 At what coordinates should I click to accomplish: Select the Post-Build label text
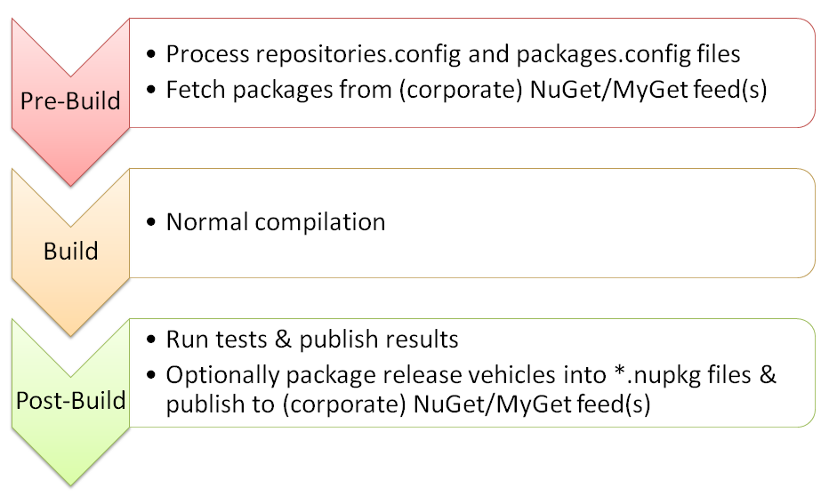pos(70,401)
